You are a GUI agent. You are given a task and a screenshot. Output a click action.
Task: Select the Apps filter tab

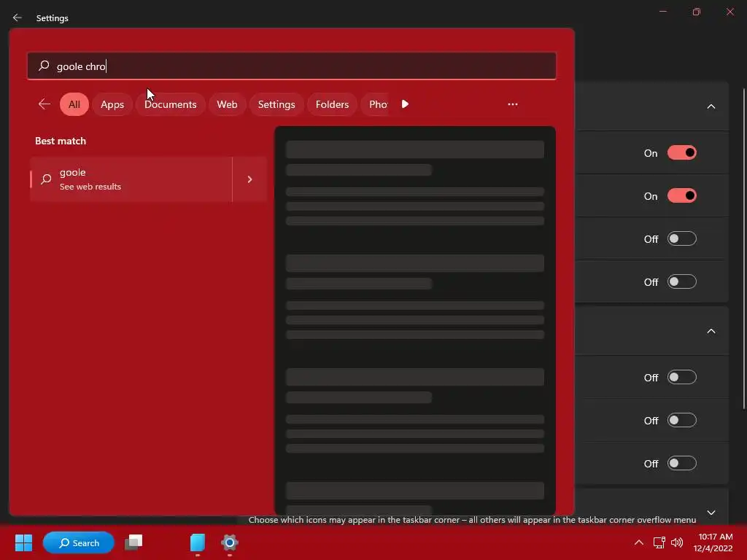click(112, 104)
